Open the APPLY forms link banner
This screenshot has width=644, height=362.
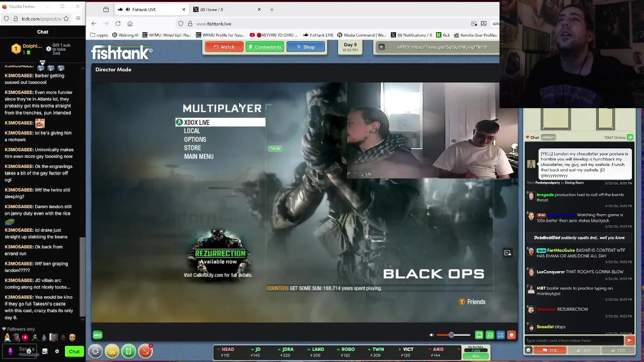click(x=442, y=47)
